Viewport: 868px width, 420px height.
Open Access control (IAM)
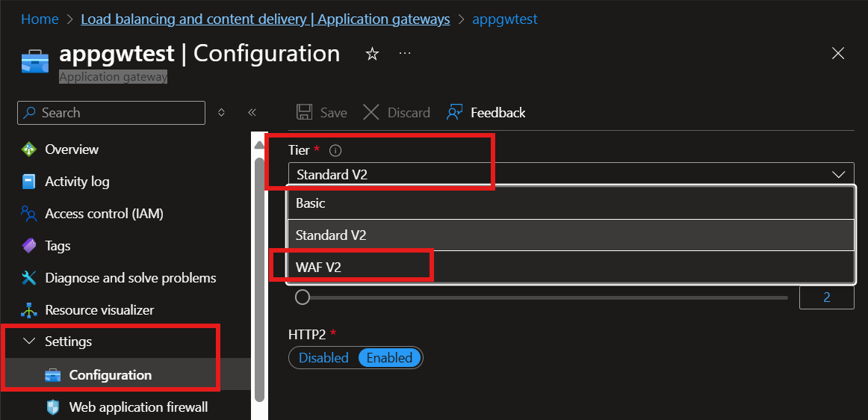click(104, 214)
